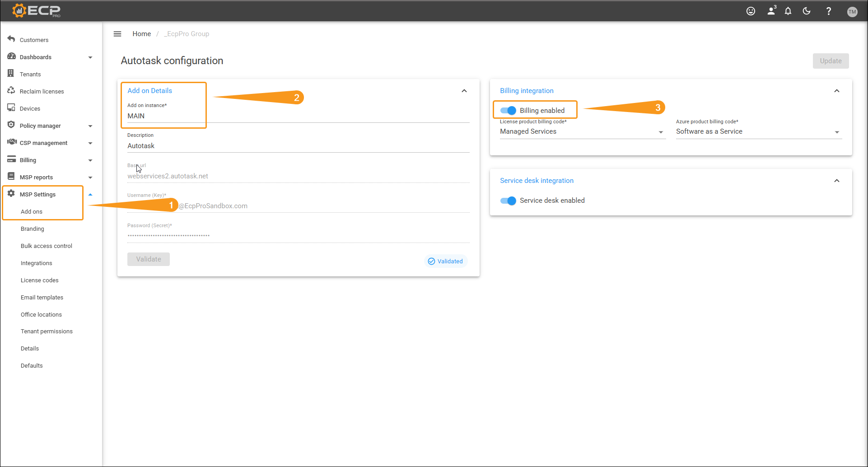868x467 pixels.
Task: Click the hamburger menu icon
Action: pos(117,34)
